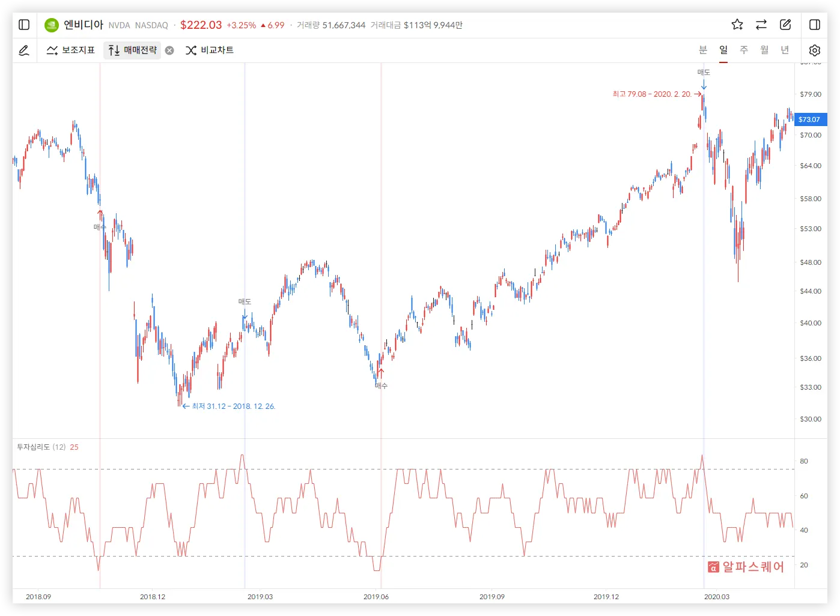Click the 2018.09 date axis label
This screenshot has height=616, width=840.
click(38, 597)
